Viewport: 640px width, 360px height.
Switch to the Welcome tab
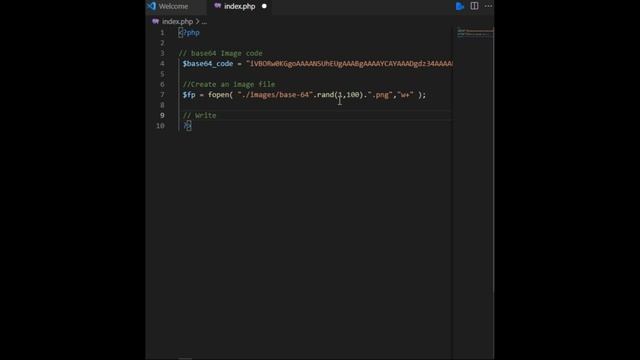pos(173,7)
